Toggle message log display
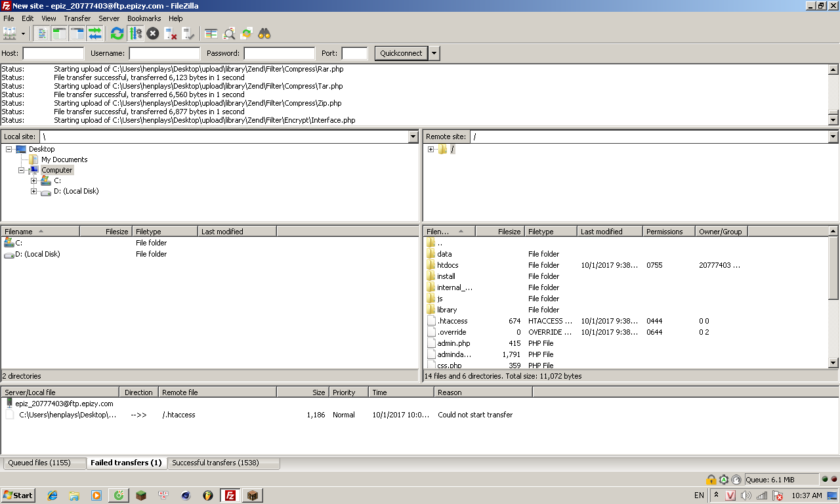The height and width of the screenshot is (504, 840). coord(42,33)
